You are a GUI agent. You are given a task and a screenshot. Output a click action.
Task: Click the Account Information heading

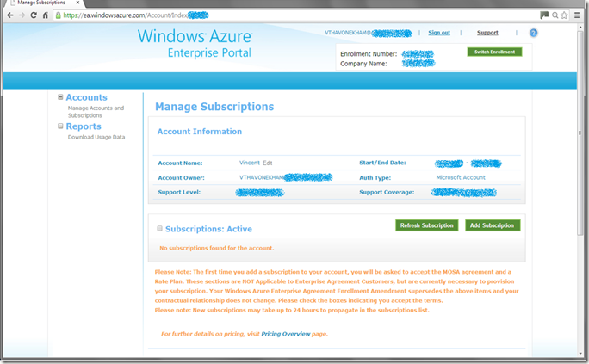pos(200,132)
